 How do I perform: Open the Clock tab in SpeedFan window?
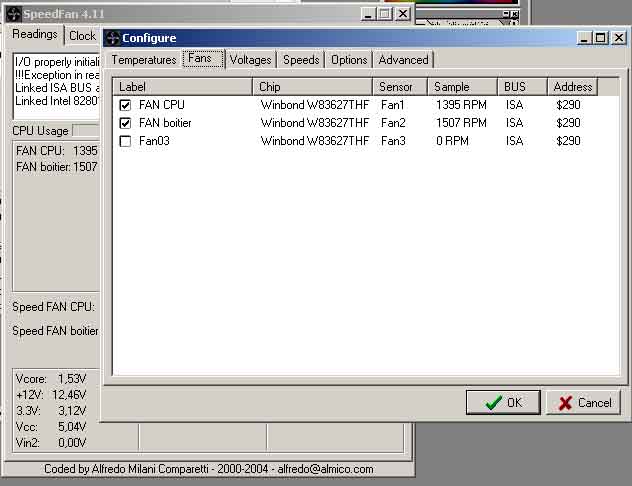pyautogui.click(x=83, y=36)
